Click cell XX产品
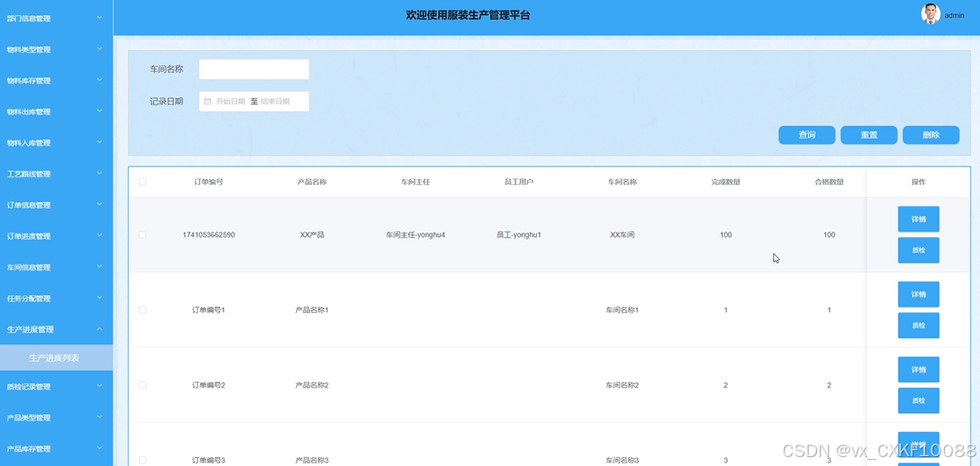 point(311,235)
